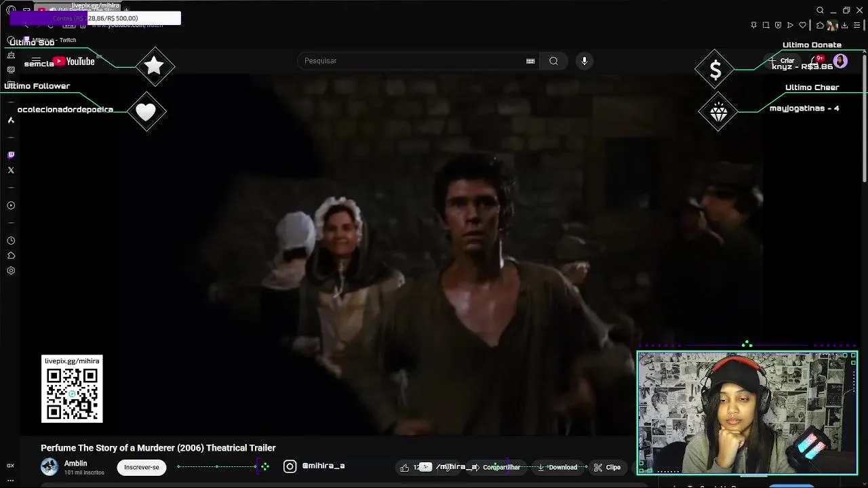The width and height of the screenshot is (868, 488).
Task: Click the Download button under the video
Action: 557,467
